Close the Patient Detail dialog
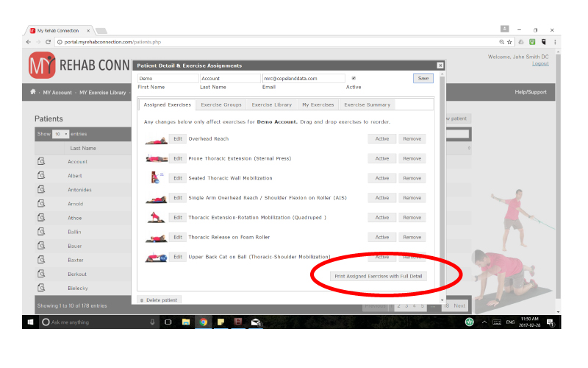The width and height of the screenshot is (588, 368). [x=440, y=66]
